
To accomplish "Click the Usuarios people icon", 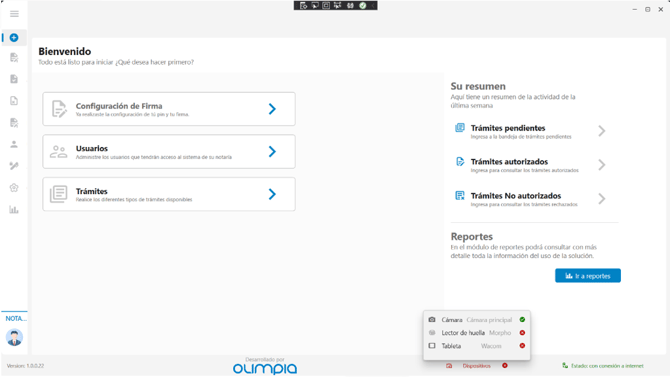I will coord(59,151).
